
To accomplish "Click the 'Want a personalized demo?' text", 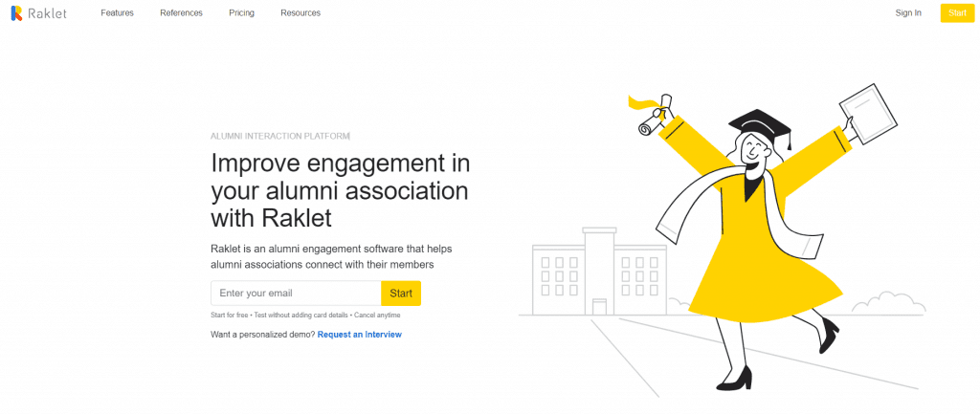I will coord(263,335).
